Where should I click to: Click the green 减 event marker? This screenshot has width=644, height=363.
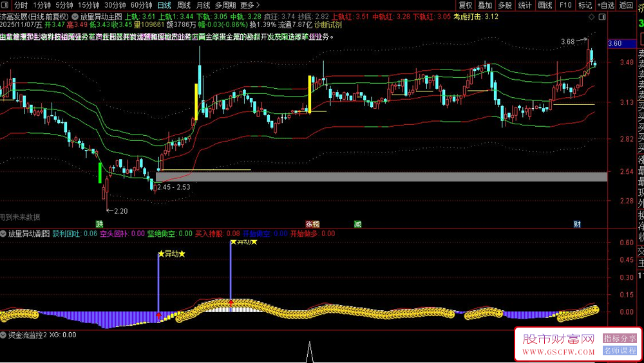pyautogui.click(x=357, y=224)
